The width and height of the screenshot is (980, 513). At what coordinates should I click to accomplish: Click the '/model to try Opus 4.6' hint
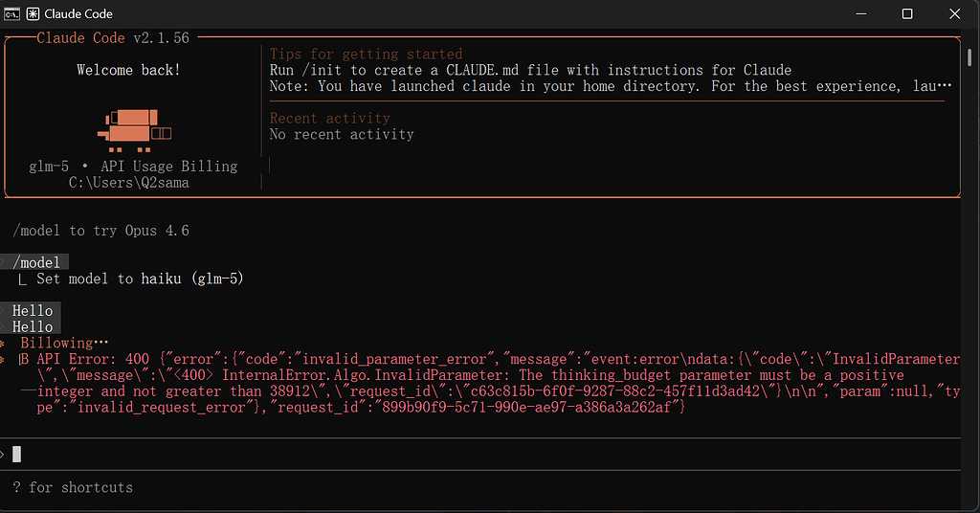(x=100, y=231)
